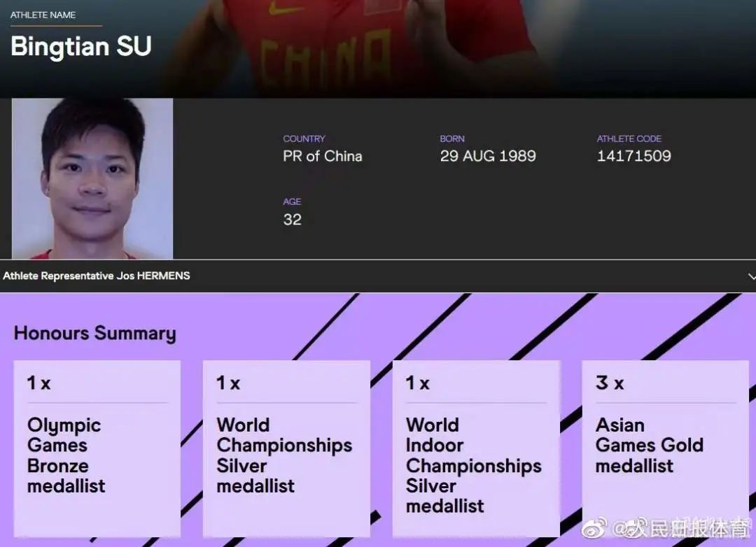Click the 1 x count on Olympic Games card
Image resolution: width=756 pixels, height=547 pixels.
pos(38,383)
